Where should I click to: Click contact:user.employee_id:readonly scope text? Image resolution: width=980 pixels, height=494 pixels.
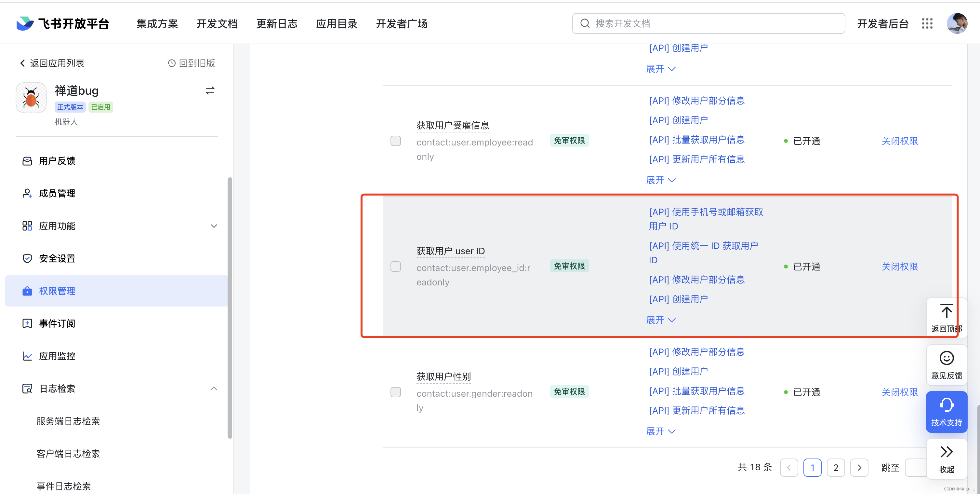click(x=474, y=275)
